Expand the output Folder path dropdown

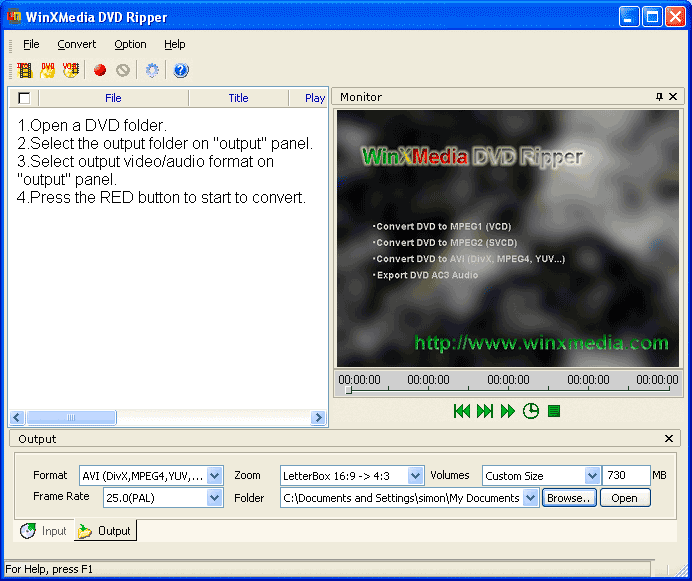[530, 498]
